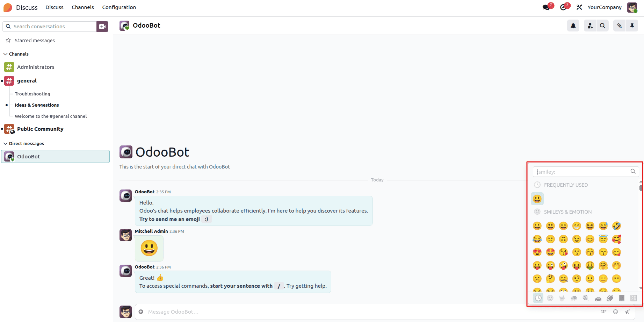Open Mitchell Admin user avatar menu
Image resolution: width=644 pixels, height=322 pixels.
pyautogui.click(x=632, y=7)
